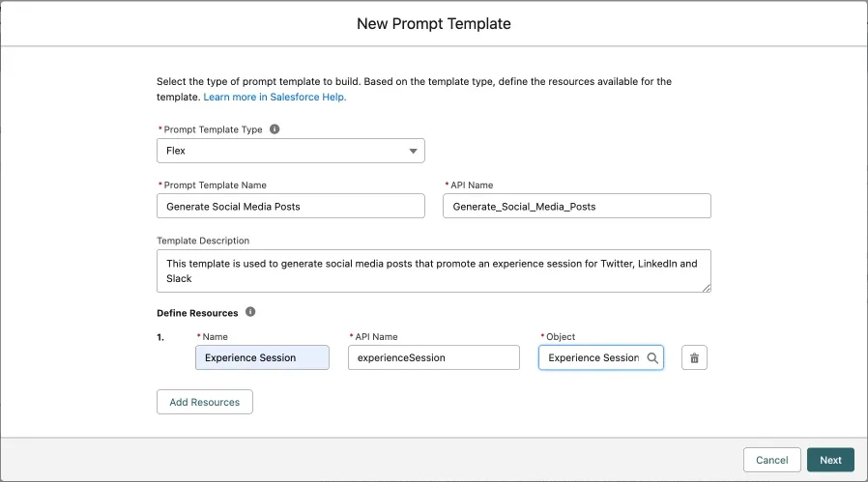The height and width of the screenshot is (482, 868).
Task: Proceed with the Next button
Action: [x=830, y=461]
